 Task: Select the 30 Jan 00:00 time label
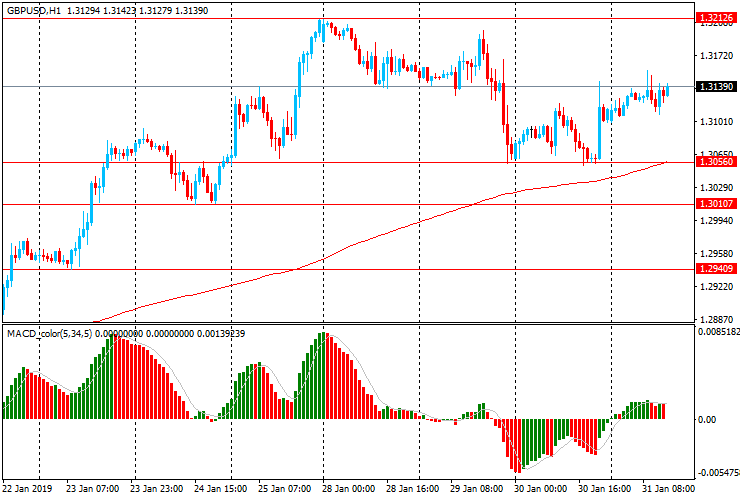[540, 489]
